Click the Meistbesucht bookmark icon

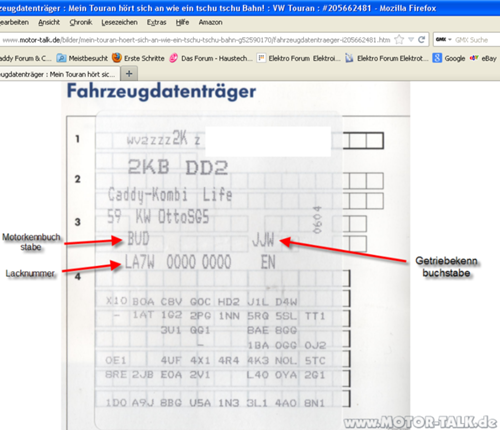pyautogui.click(x=61, y=58)
